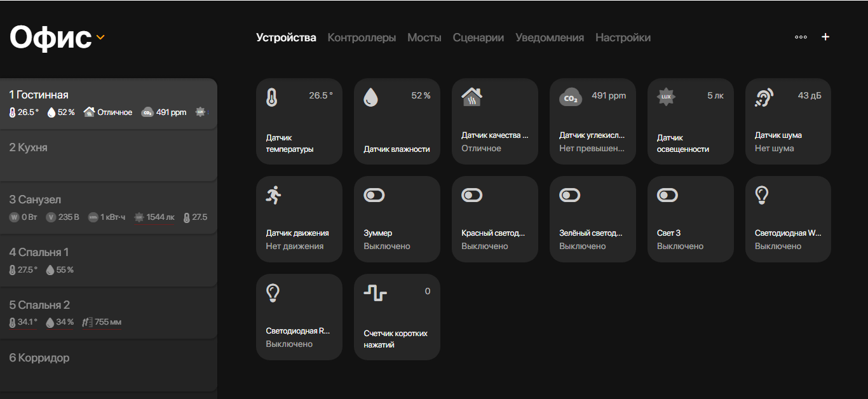Open the Сценарии tab
Viewport: 868px width, 399px height.
tap(478, 37)
